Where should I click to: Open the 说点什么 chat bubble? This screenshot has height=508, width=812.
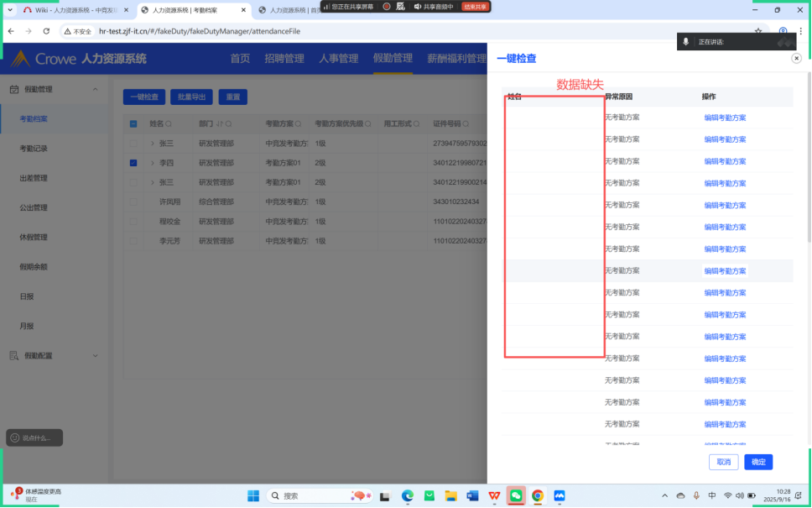[34, 437]
